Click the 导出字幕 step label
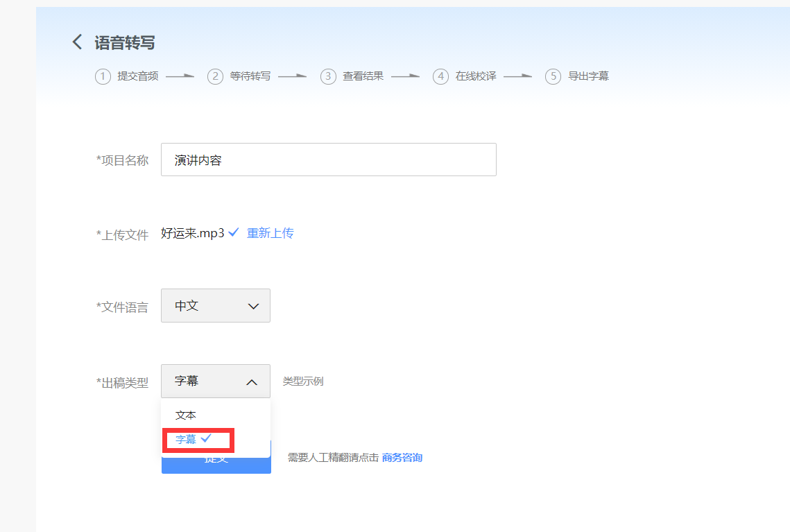Screen dimensions: 790x532 [588, 76]
